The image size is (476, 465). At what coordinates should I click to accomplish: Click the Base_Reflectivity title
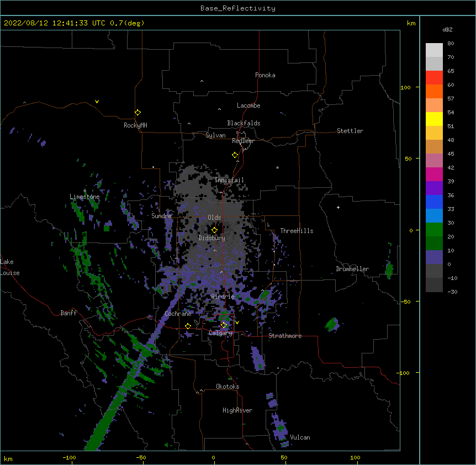[x=238, y=8]
